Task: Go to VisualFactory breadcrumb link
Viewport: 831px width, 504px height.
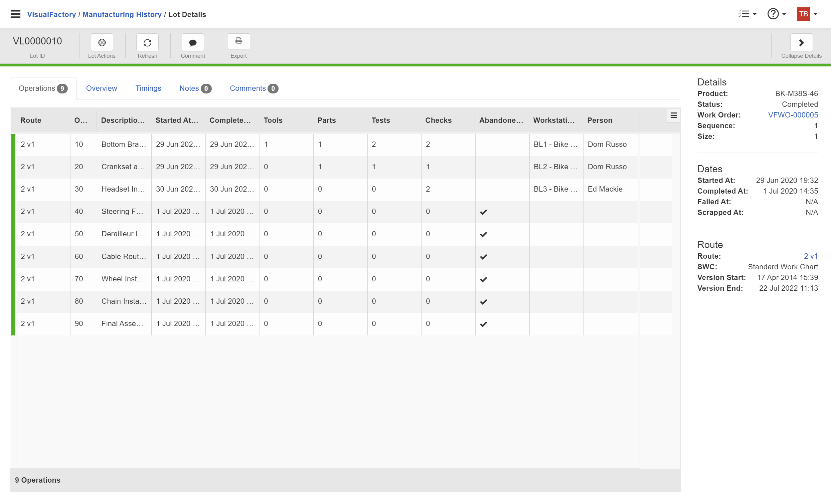Action: (x=51, y=14)
